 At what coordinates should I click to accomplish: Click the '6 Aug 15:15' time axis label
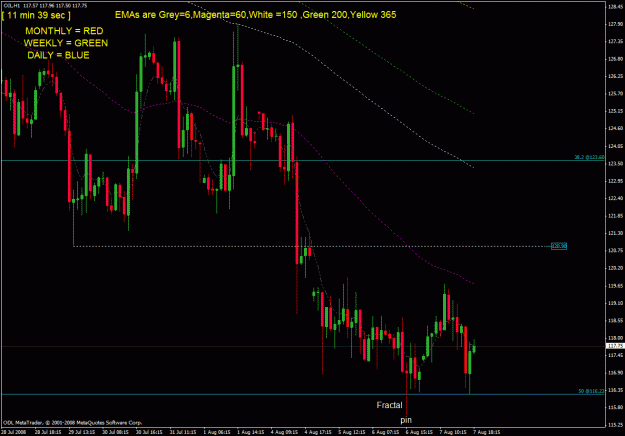click(419, 432)
